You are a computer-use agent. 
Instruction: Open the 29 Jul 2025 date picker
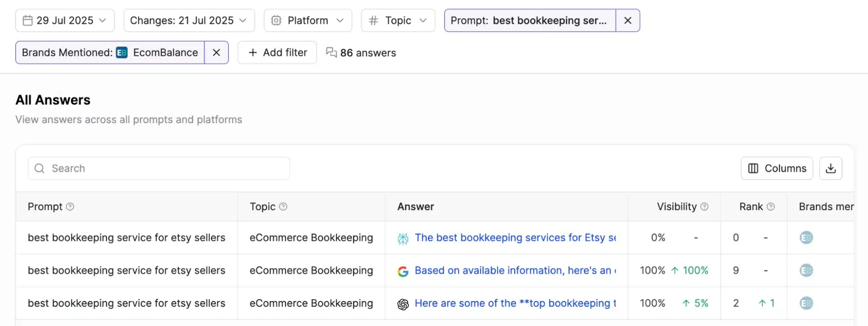(65, 20)
